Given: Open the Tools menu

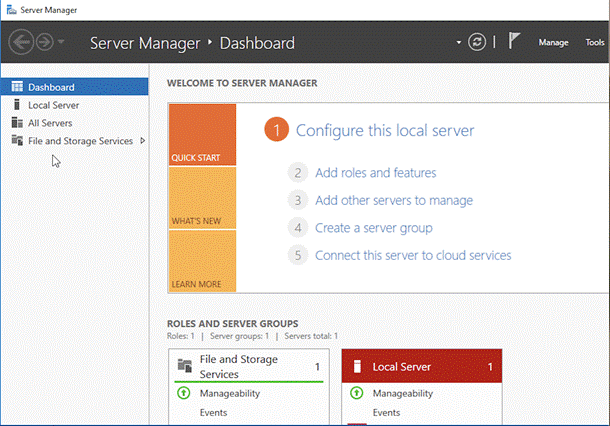Looking at the screenshot, I should [595, 43].
